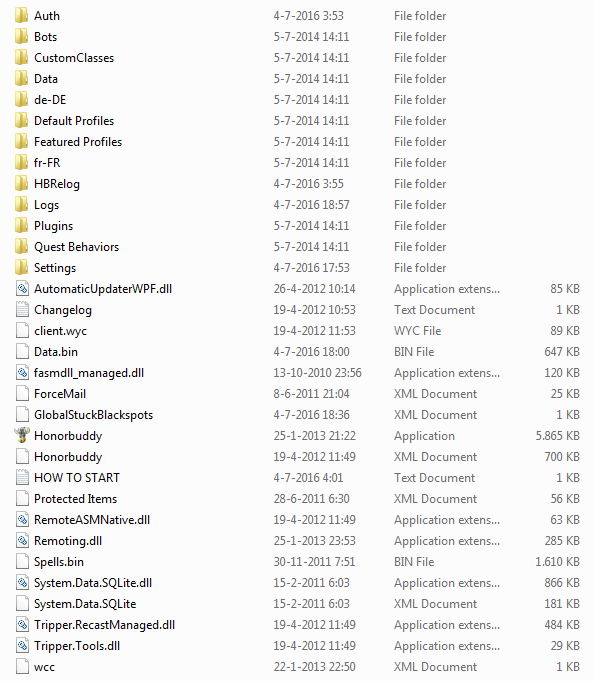
Task: Click the WYC File type of client.wyc
Action: 418,331
